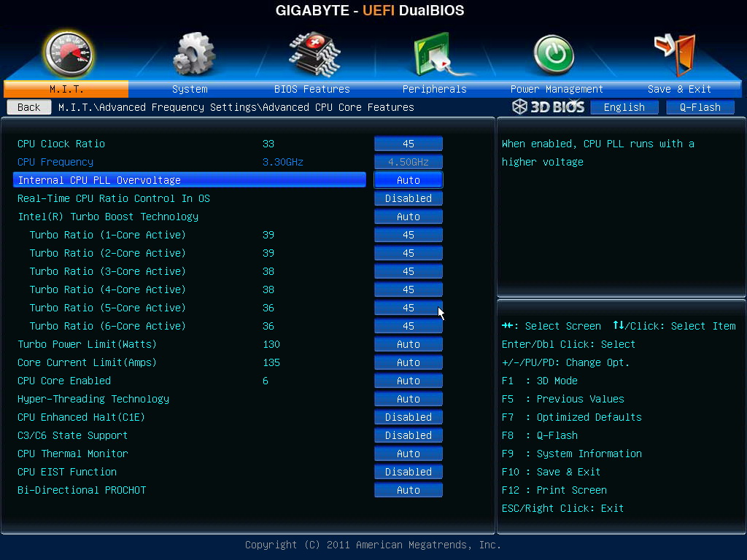
Task: Select CPU Thermal Monitor label
Action: coord(72,454)
